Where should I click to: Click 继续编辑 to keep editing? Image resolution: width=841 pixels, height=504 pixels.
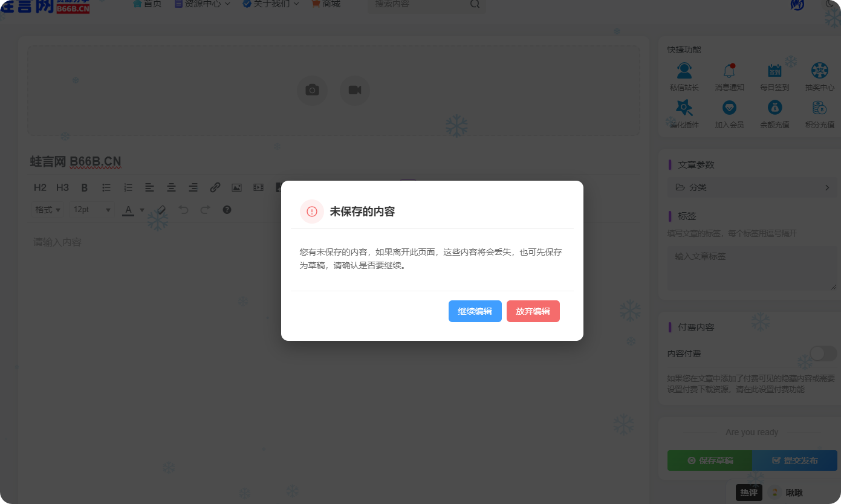click(x=475, y=311)
